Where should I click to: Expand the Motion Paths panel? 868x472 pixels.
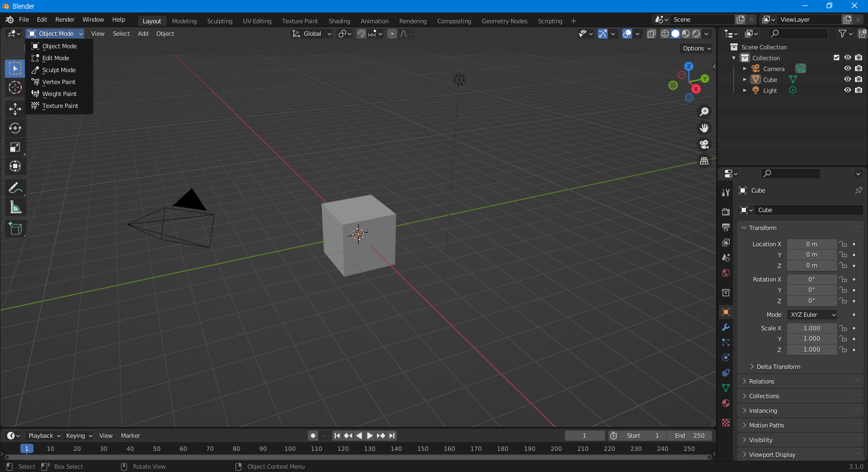pos(800,425)
